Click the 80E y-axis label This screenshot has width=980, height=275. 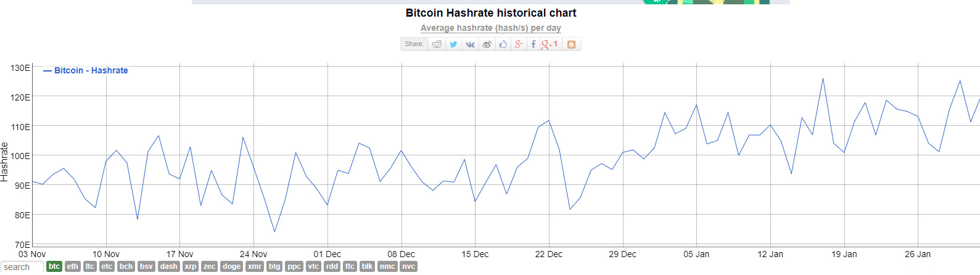click(x=23, y=215)
